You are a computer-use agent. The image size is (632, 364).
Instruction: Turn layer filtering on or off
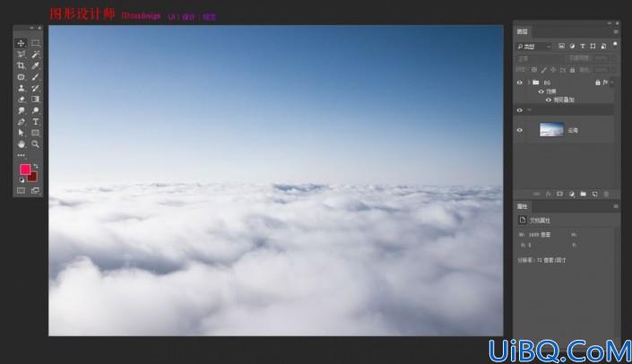(x=615, y=45)
